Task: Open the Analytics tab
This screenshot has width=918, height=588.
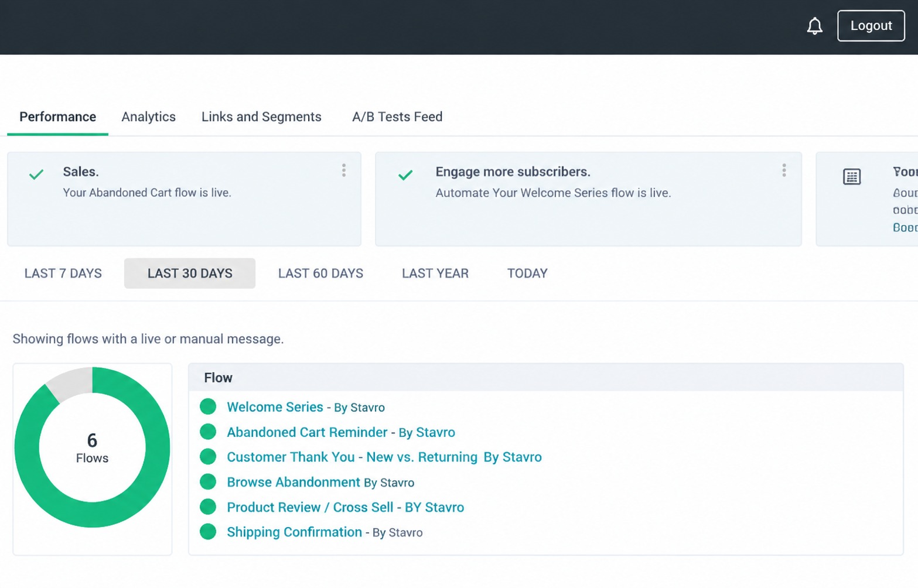Action: click(x=148, y=117)
